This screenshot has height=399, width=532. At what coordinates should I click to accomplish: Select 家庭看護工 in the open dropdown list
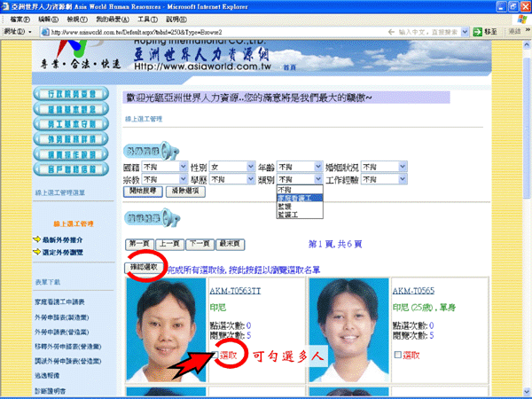click(x=300, y=198)
